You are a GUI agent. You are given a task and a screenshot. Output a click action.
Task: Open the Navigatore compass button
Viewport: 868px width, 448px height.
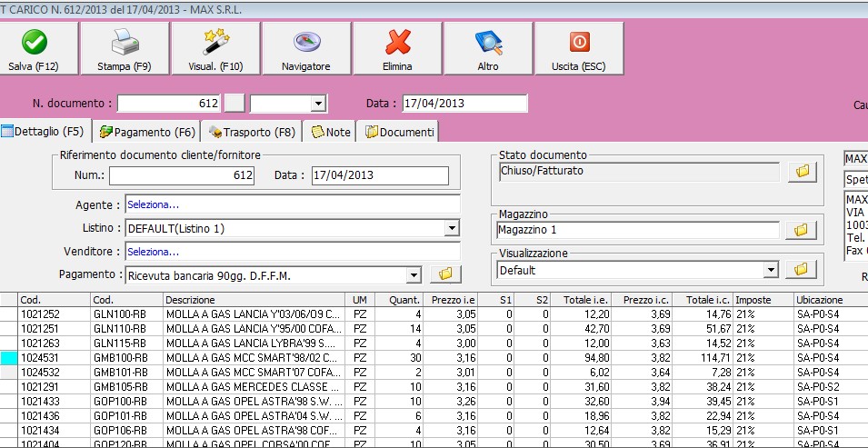click(306, 49)
